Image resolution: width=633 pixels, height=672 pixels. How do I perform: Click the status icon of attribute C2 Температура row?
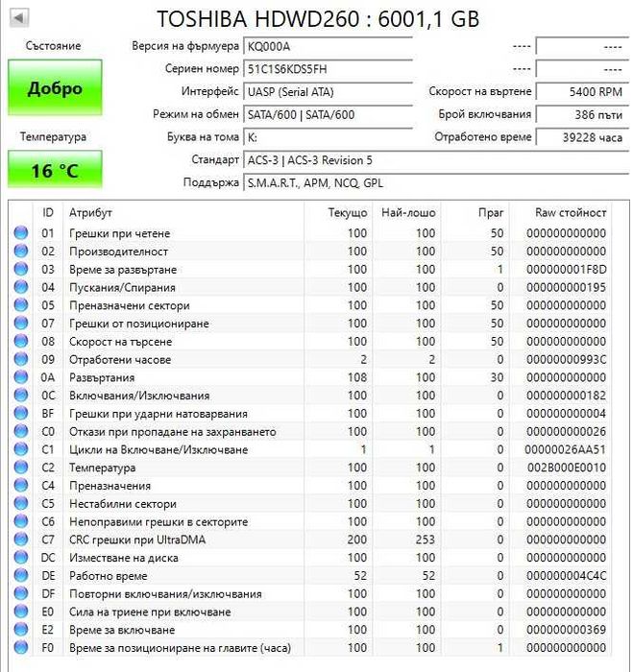point(20,468)
